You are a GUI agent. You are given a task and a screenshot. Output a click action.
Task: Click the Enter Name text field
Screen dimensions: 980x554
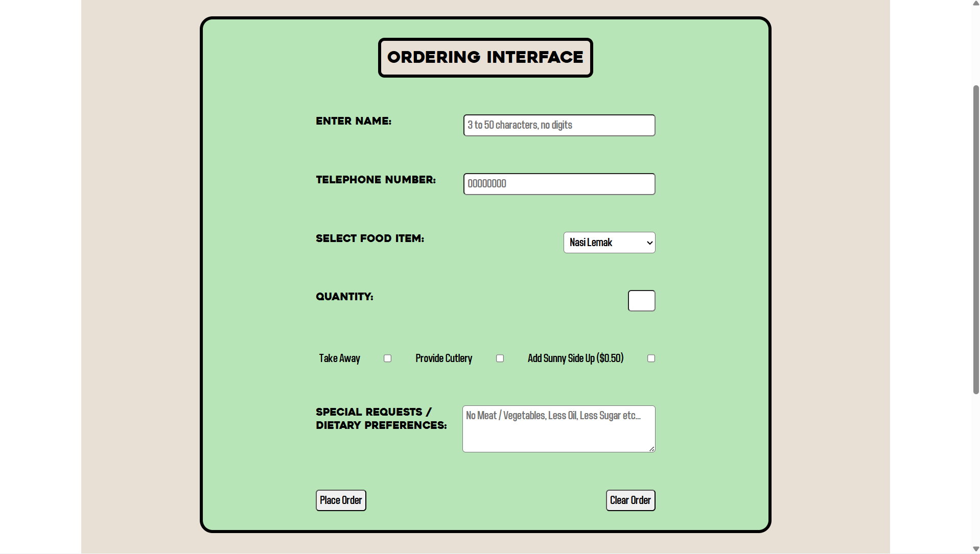(559, 125)
